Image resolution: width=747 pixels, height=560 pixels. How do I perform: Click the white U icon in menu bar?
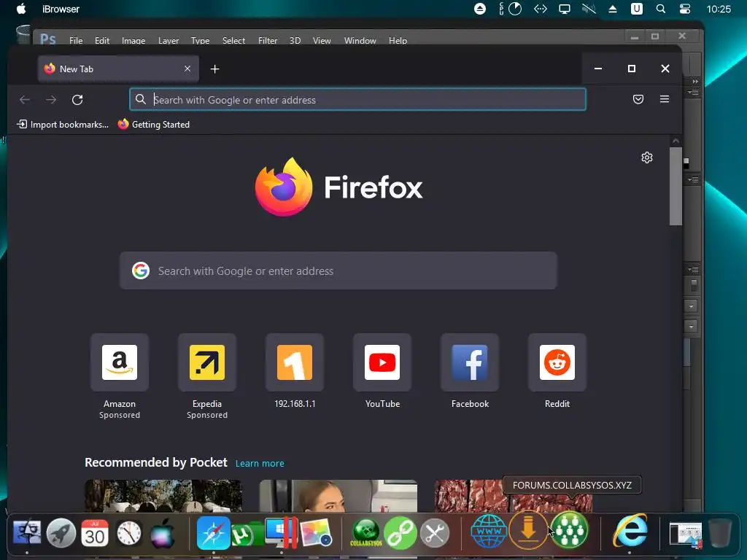point(636,9)
